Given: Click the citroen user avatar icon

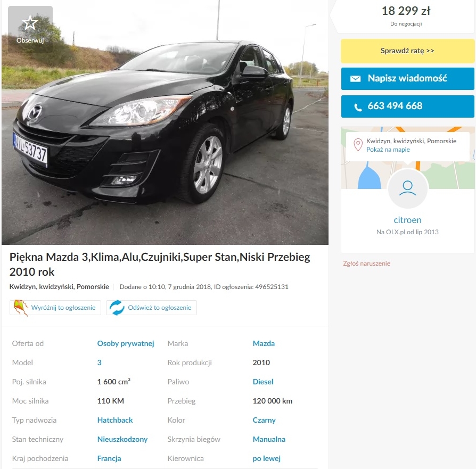Looking at the screenshot, I should (x=407, y=188).
